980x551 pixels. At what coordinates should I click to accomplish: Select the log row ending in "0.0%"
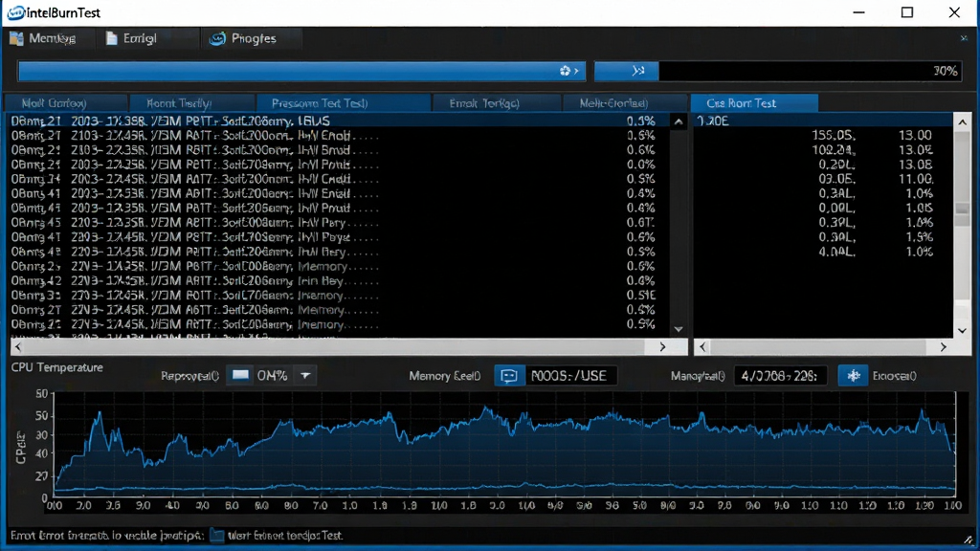click(x=338, y=165)
